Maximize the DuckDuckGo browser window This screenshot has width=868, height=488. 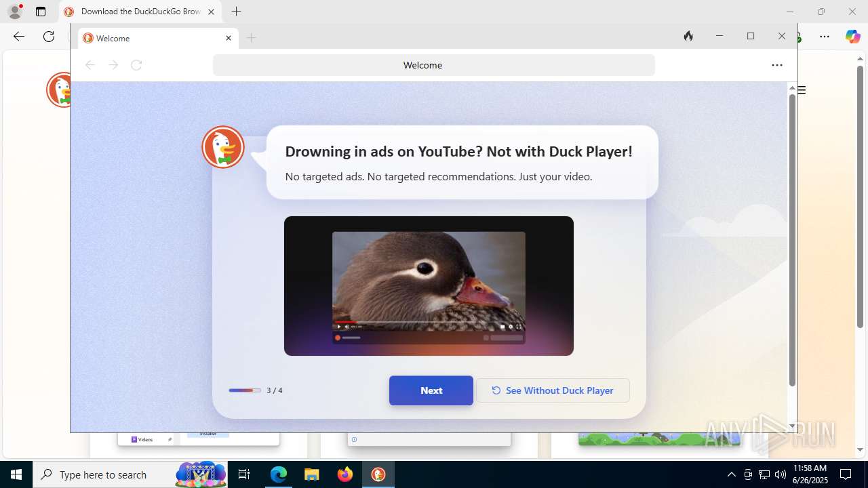point(751,36)
